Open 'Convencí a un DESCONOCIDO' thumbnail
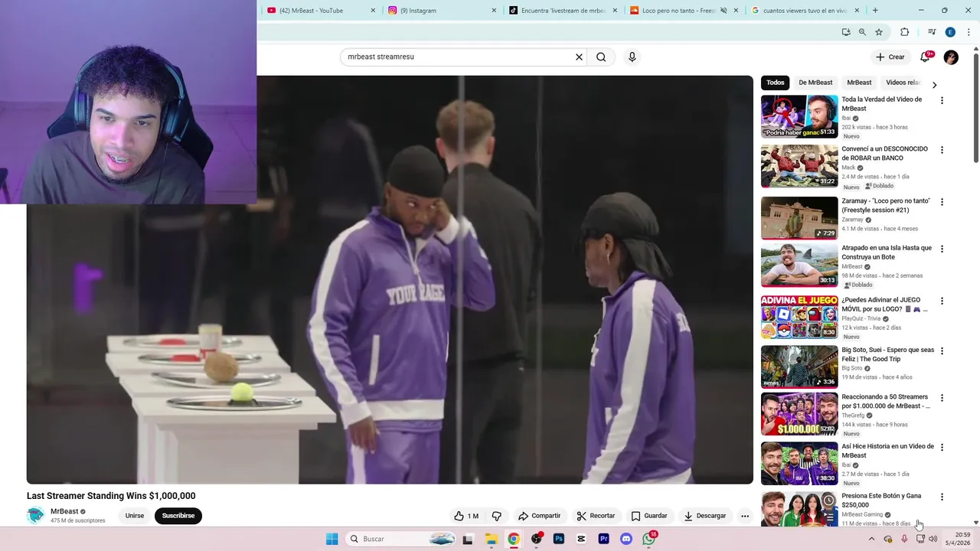Image resolution: width=980 pixels, height=551 pixels. pyautogui.click(x=799, y=166)
